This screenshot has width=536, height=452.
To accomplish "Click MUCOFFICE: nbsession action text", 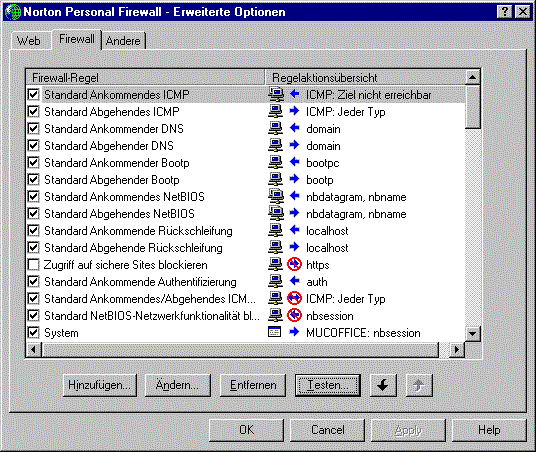I will coord(363,333).
